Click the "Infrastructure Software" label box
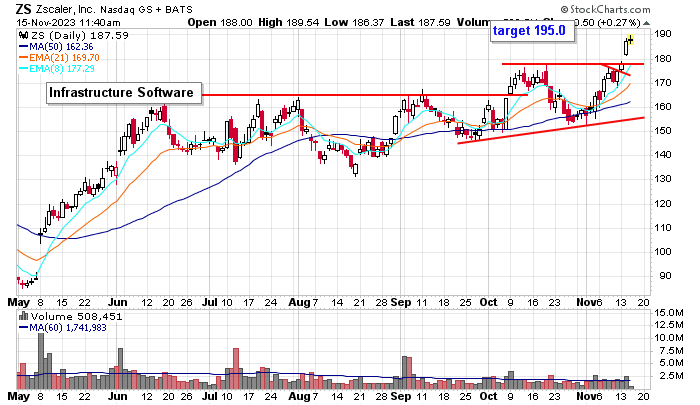Screen dimensions: 700x405 124,93
